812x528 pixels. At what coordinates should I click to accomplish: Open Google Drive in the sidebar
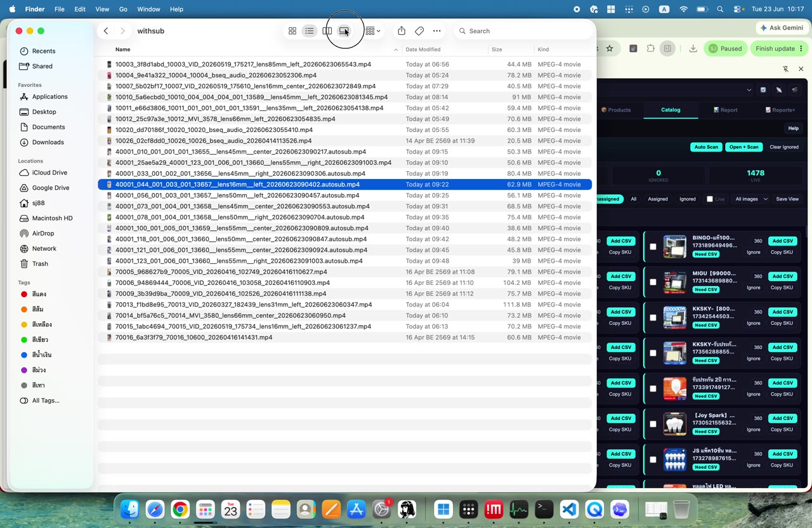51,188
